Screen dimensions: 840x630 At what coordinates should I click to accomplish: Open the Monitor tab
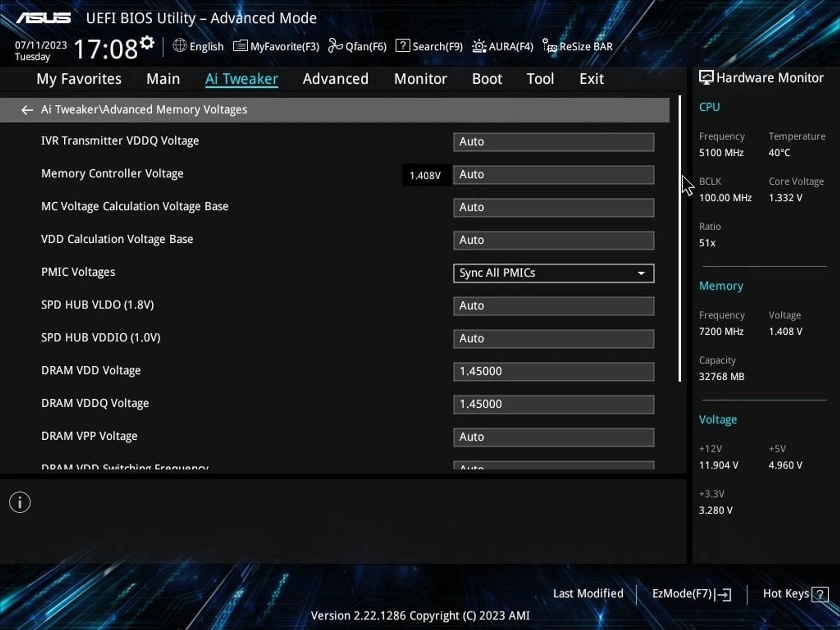(420, 79)
